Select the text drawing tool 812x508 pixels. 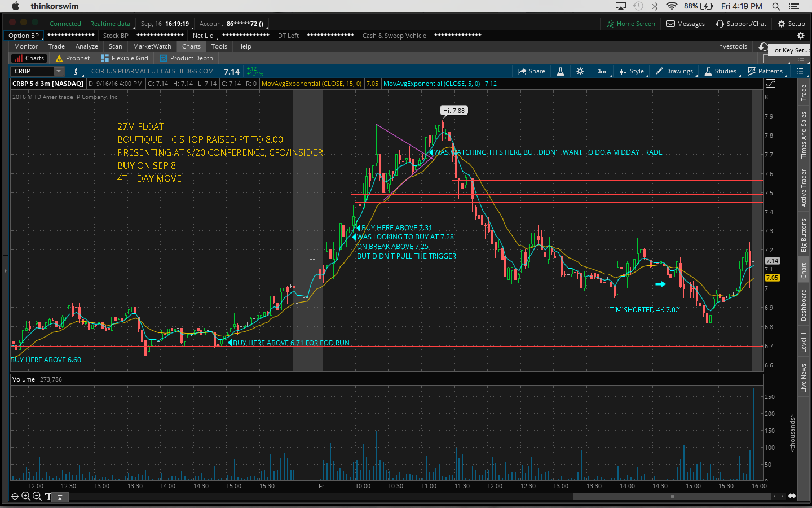point(48,497)
